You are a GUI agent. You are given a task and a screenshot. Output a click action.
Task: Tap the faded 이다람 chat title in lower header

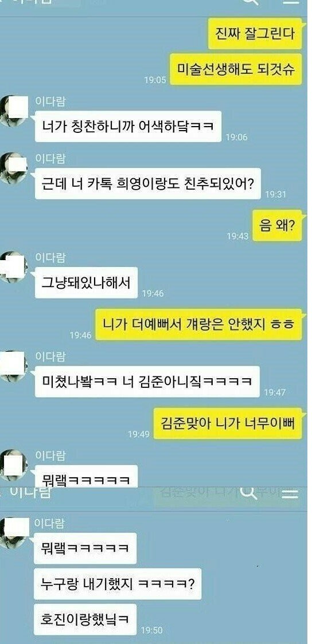(x=30, y=492)
